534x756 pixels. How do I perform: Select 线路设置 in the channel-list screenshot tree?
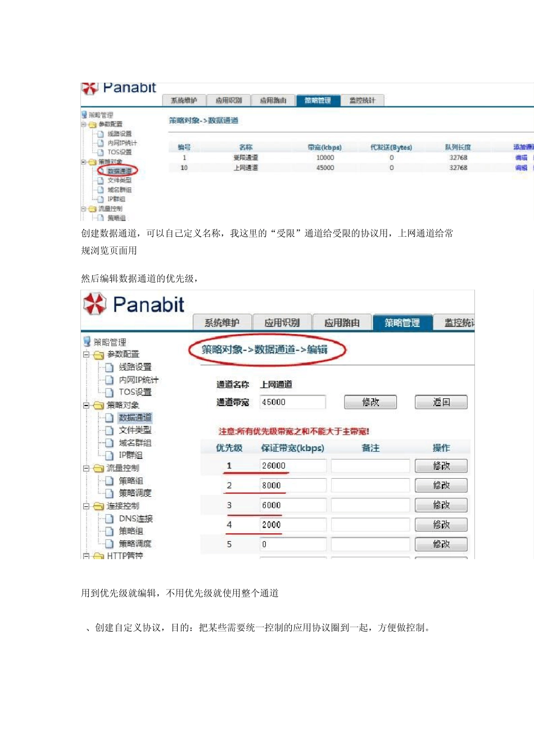[x=119, y=134]
